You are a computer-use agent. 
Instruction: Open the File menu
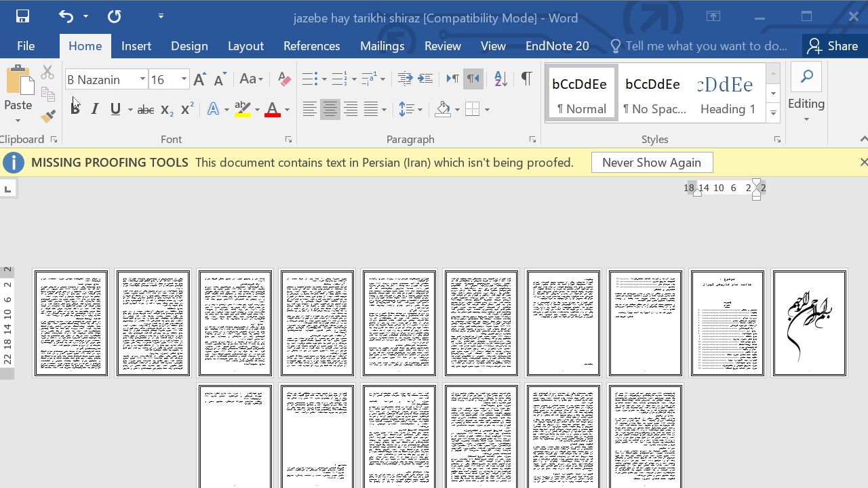click(x=26, y=46)
